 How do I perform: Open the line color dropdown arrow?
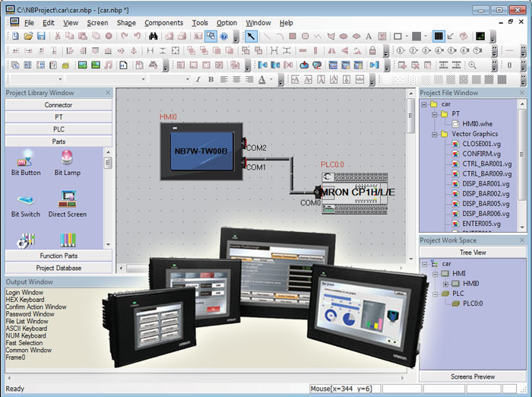407,36
